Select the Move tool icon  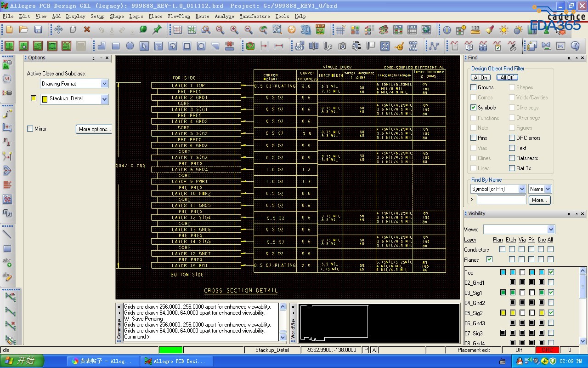tap(59, 30)
